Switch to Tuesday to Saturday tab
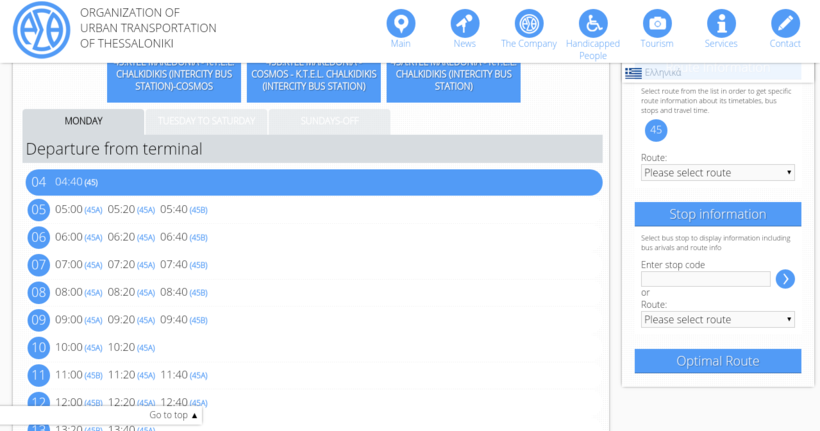Image resolution: width=820 pixels, height=431 pixels. [206, 121]
